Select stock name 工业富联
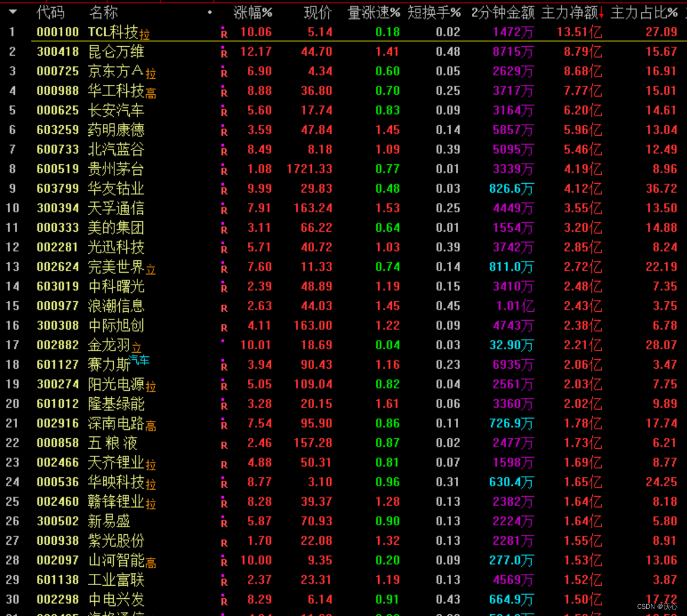 pyautogui.click(x=116, y=580)
